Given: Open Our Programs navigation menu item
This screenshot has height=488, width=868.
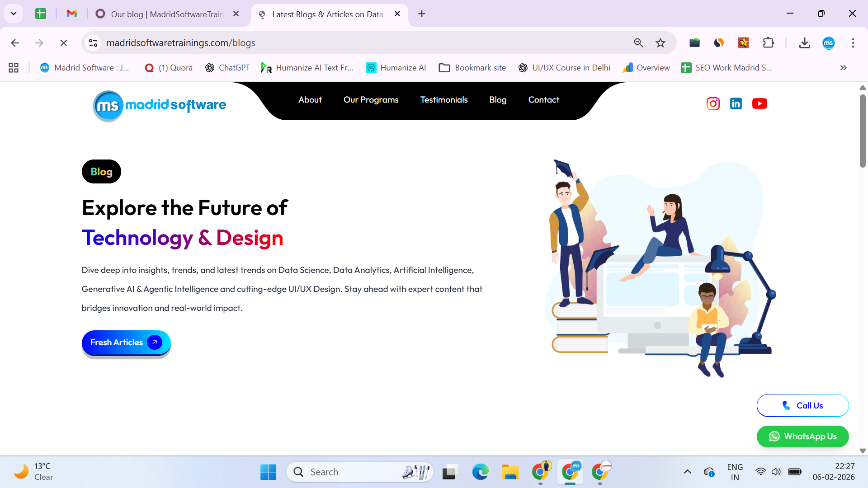Looking at the screenshot, I should (x=371, y=100).
